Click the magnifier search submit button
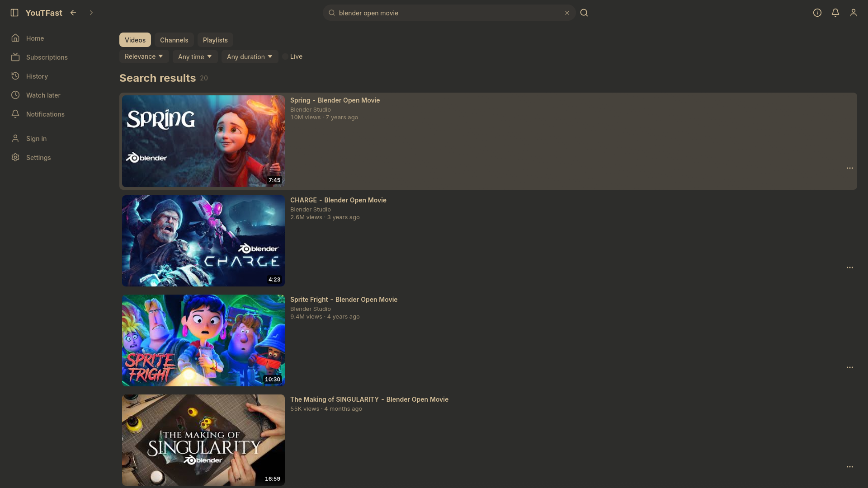The height and width of the screenshot is (488, 868). (x=584, y=13)
